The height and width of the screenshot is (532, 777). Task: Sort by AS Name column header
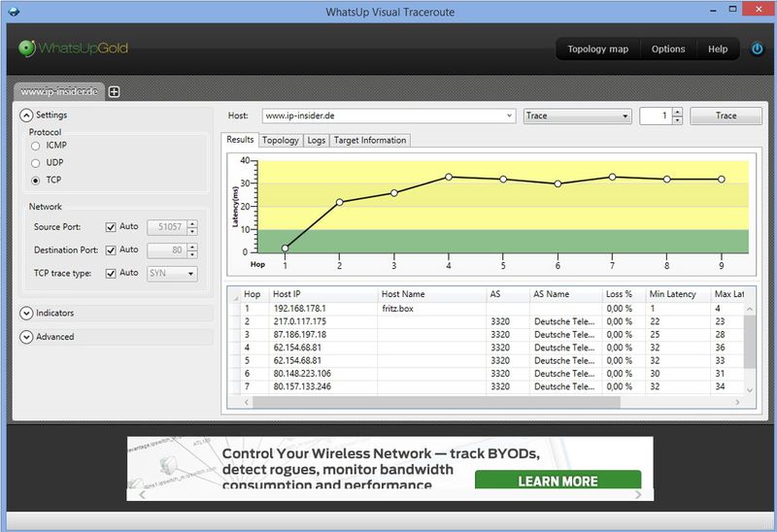tap(566, 294)
